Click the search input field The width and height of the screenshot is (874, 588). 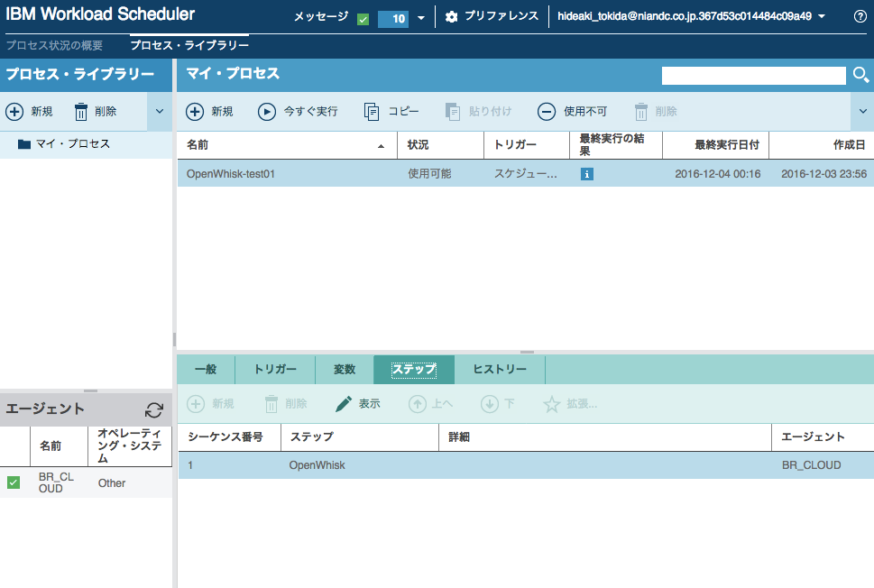tap(754, 75)
